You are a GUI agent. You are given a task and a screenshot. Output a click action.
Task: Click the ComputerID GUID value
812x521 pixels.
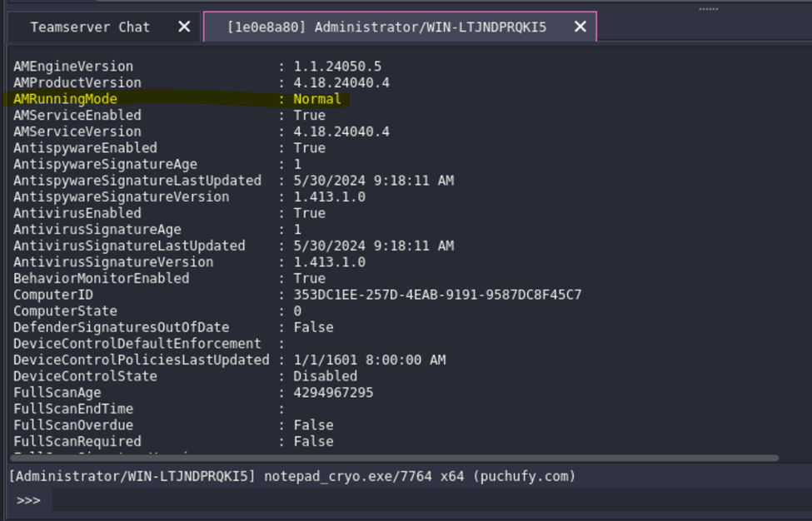(437, 295)
